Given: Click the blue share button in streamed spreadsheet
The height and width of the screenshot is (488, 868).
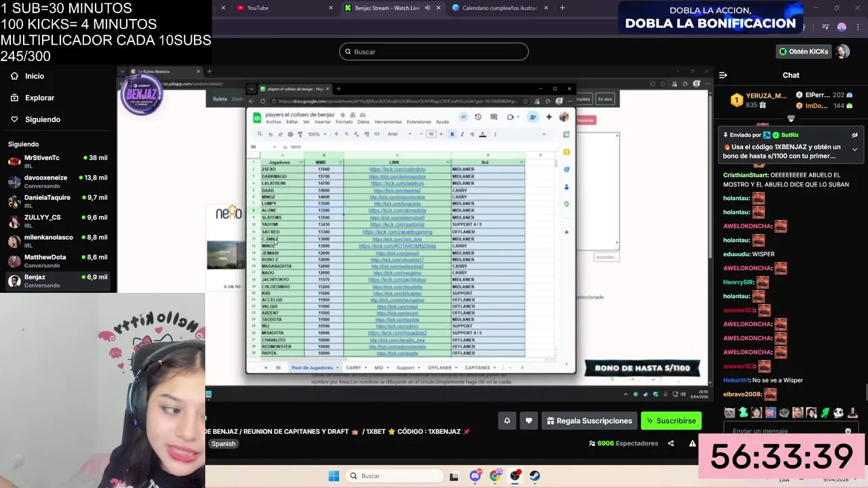Looking at the screenshot, I should point(532,117).
